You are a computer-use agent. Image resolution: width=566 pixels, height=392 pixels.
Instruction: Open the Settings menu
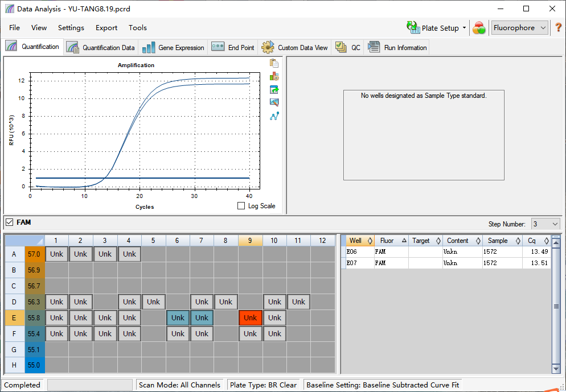pos(71,28)
